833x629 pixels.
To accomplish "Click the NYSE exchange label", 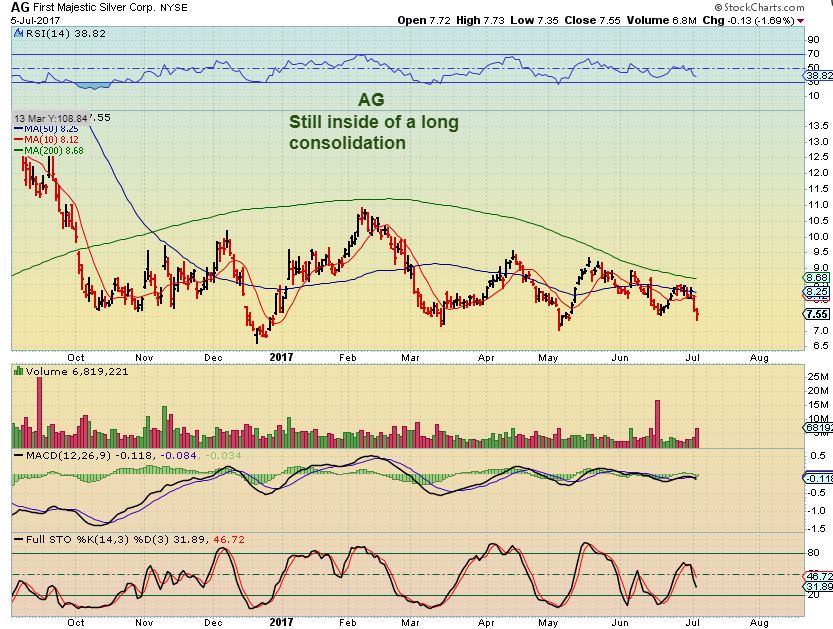I will (174, 8).
